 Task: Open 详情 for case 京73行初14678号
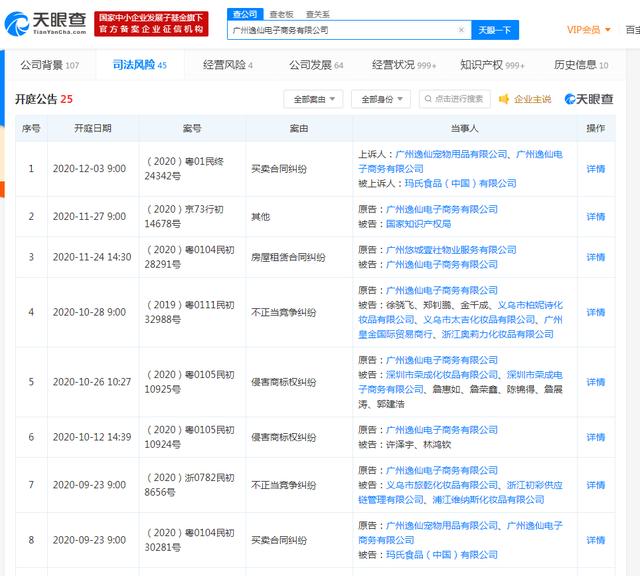point(595,217)
